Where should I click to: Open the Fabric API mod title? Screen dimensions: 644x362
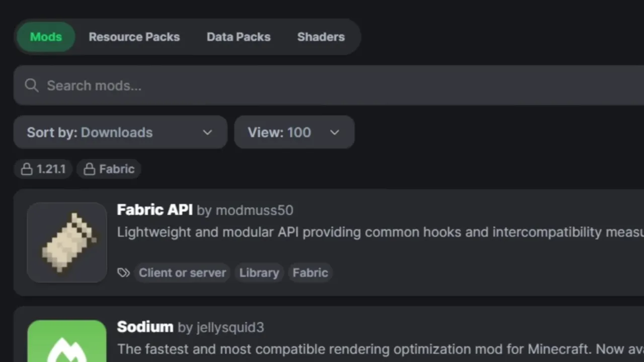pyautogui.click(x=154, y=210)
